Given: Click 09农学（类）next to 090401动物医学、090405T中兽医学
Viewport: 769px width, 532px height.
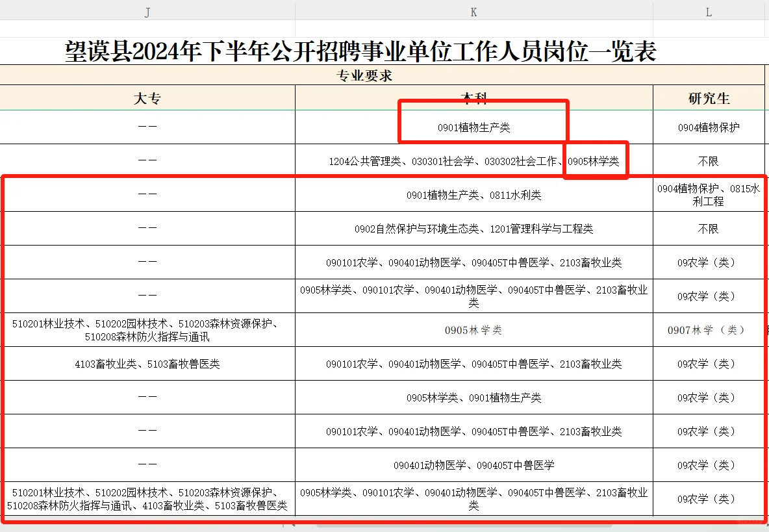Looking at the screenshot, I should (709, 465).
